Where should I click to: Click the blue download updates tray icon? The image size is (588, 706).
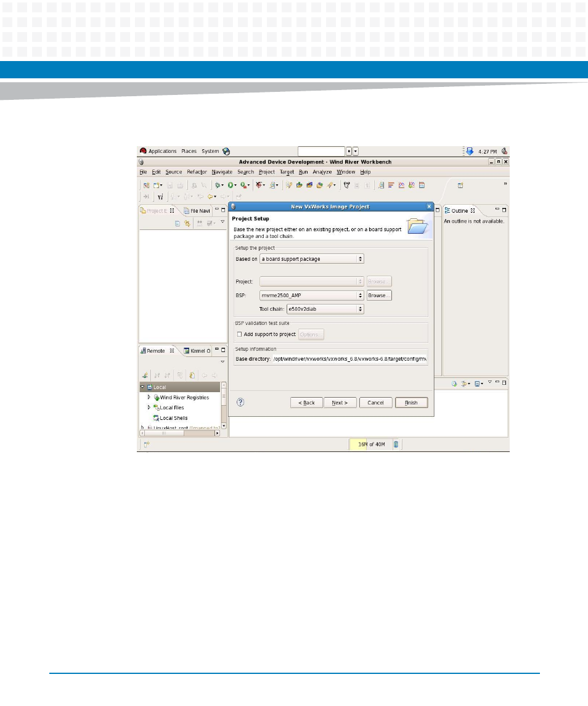[470, 151]
